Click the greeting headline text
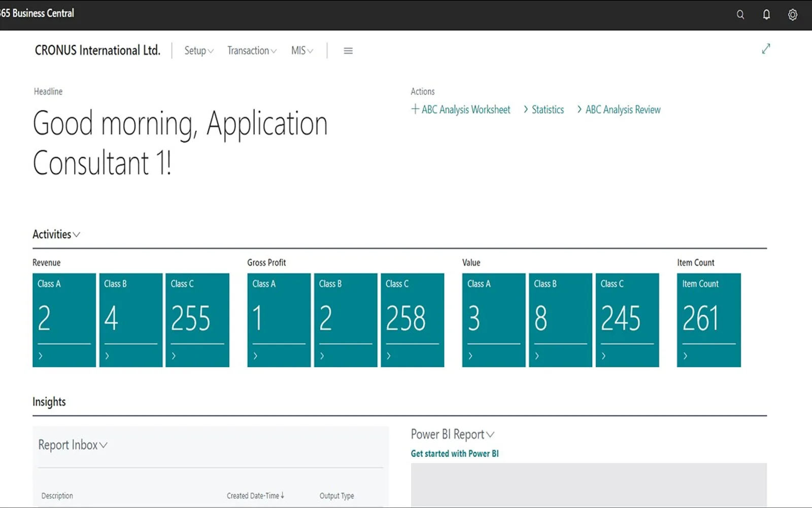This screenshot has width=812, height=508. (180, 143)
